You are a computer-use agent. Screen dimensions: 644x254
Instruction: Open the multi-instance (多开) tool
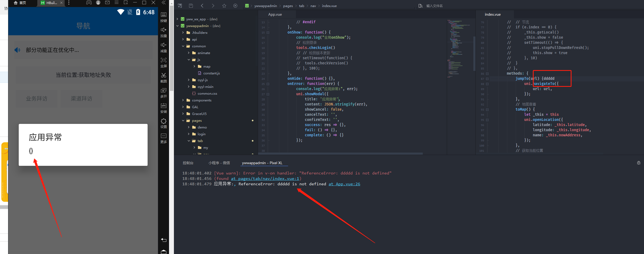point(164,93)
